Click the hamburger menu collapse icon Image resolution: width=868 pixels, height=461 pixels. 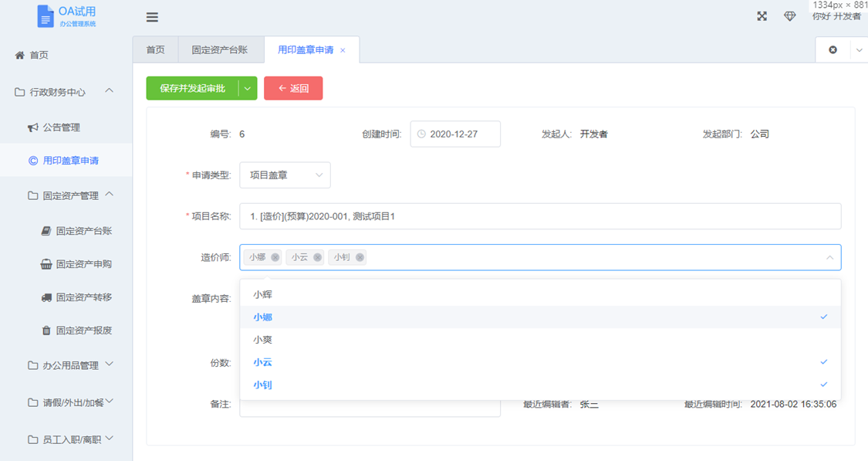click(x=152, y=17)
